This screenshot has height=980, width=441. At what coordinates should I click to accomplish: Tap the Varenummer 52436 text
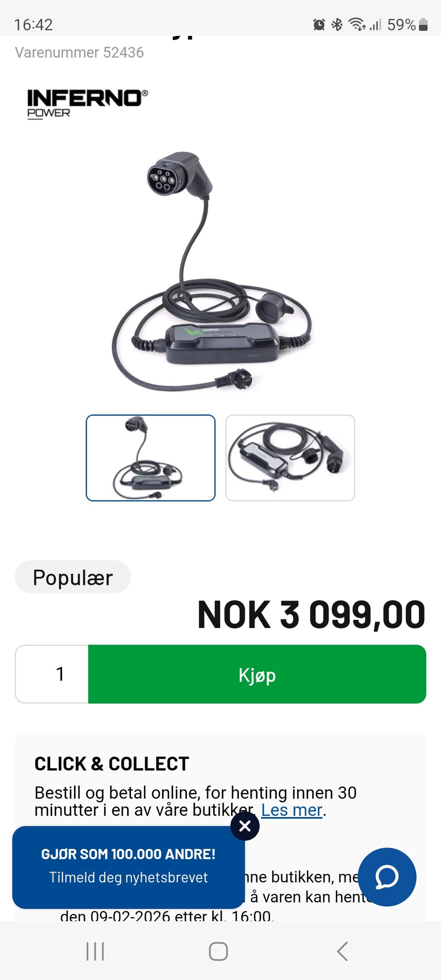tap(79, 52)
